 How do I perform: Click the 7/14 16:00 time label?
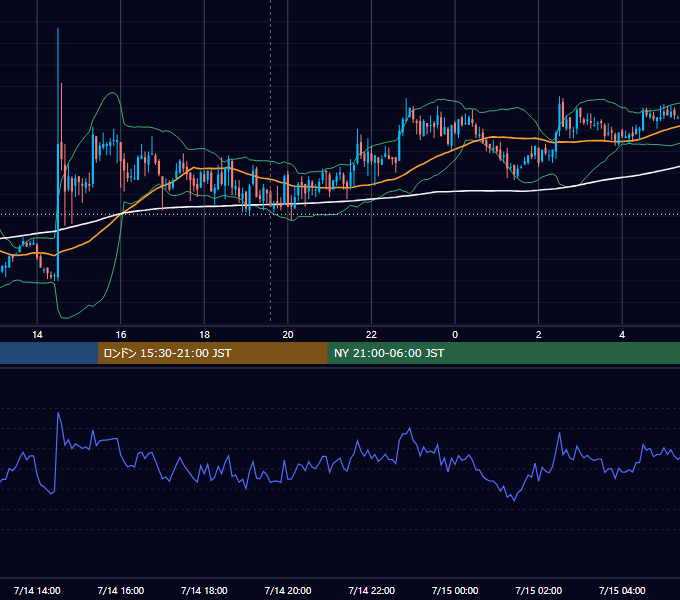(x=121, y=590)
